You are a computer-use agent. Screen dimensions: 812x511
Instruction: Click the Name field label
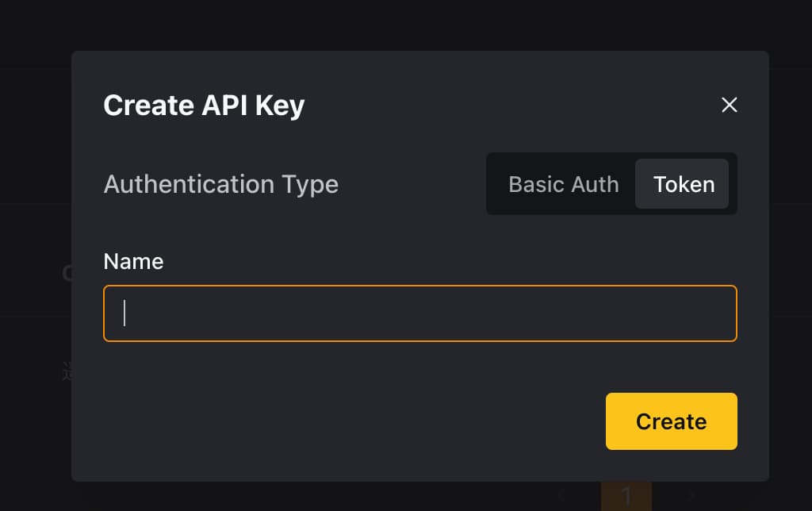pyautogui.click(x=133, y=261)
